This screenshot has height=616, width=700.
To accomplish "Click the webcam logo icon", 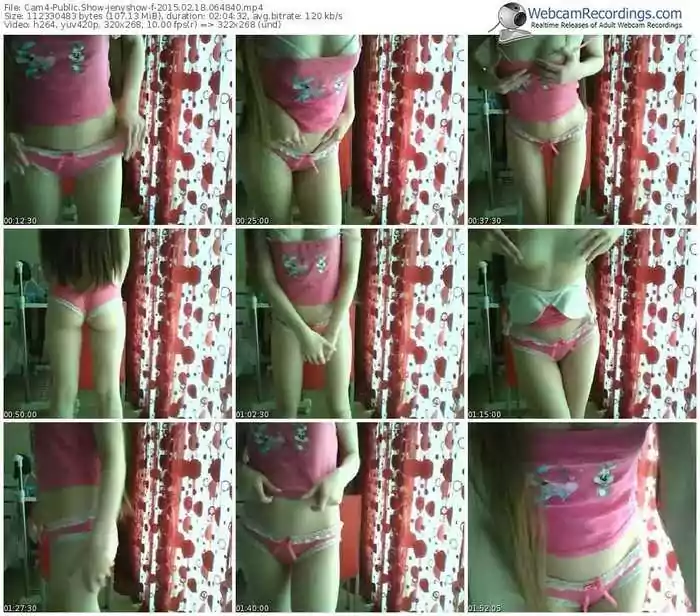I will click(510, 21).
